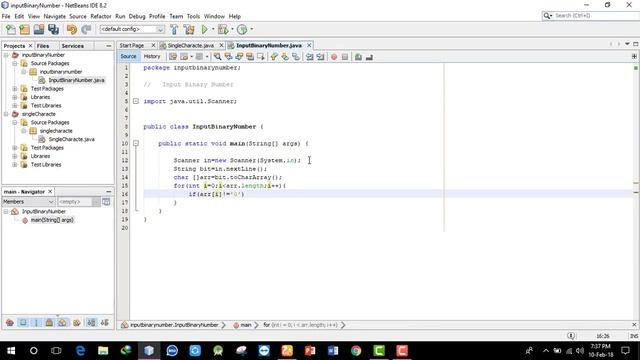Toggle Sort by Source in Navigator

click(105, 323)
